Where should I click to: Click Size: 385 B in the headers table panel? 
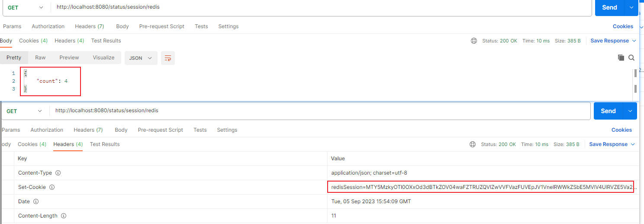tap(567, 144)
